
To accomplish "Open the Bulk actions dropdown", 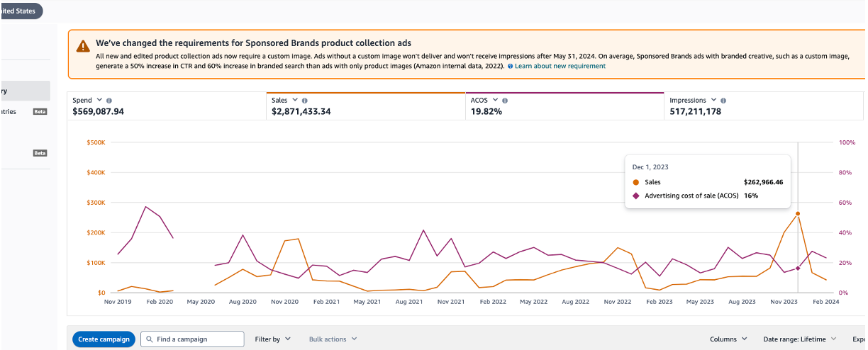I will click(x=333, y=339).
